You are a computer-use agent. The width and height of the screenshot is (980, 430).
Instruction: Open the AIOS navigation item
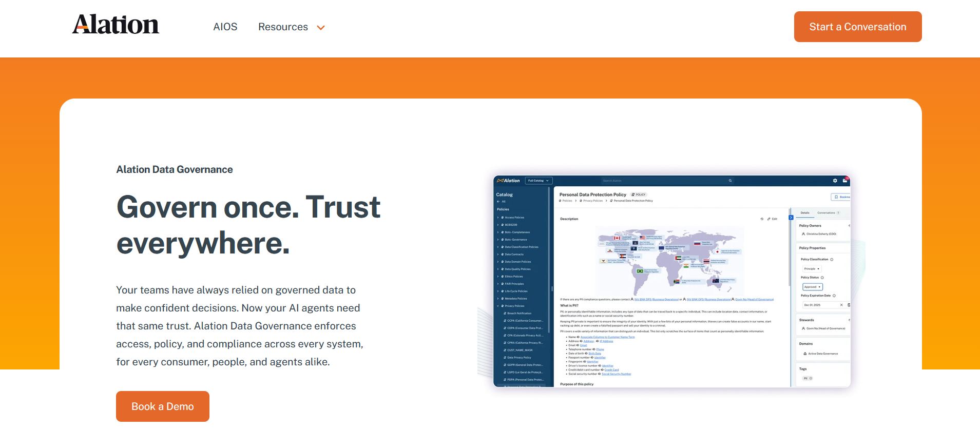[x=225, y=27]
